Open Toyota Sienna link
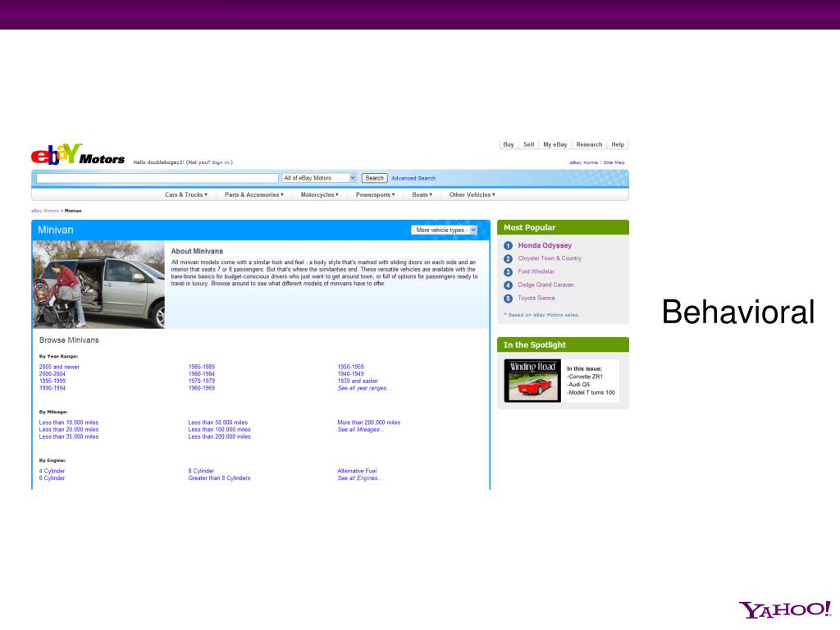 536,299
